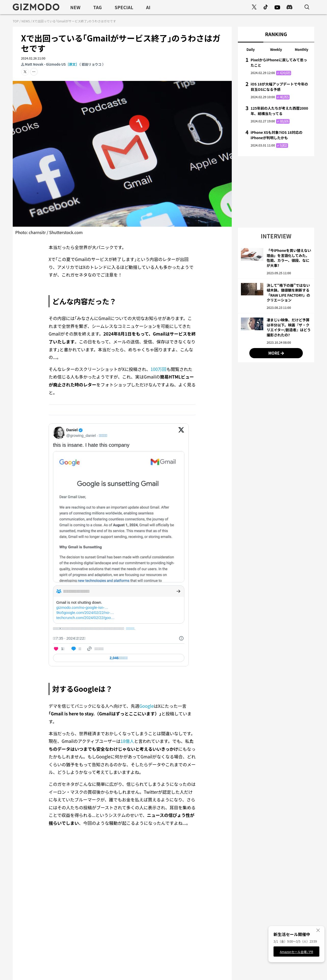
Task: Open Gizmodo's X account from header
Action: 254,7
